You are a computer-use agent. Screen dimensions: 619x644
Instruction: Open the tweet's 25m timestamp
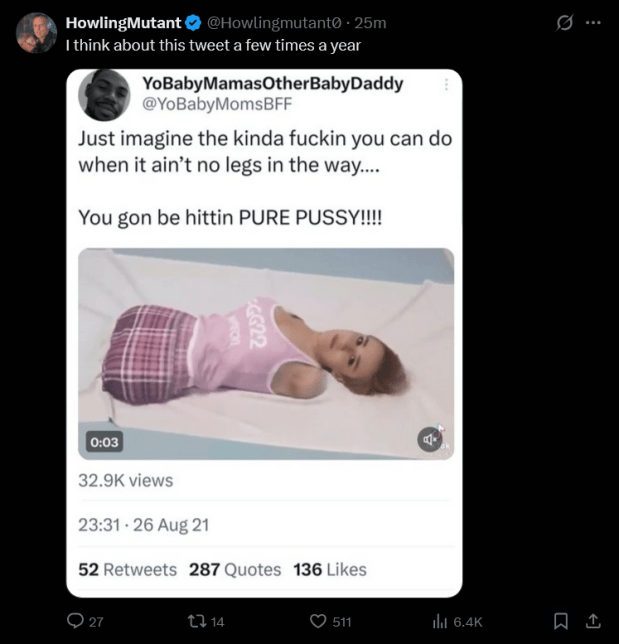[x=370, y=23]
